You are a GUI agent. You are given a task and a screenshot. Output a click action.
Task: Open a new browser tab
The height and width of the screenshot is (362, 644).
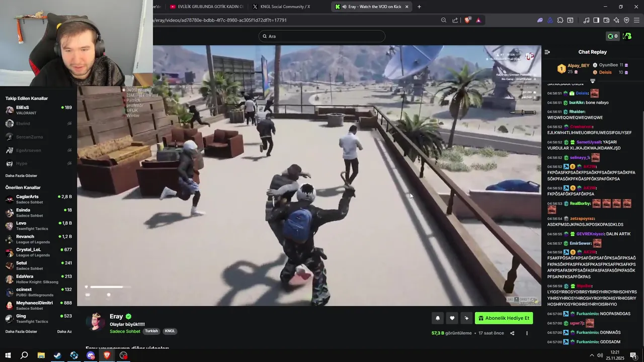coord(419,7)
